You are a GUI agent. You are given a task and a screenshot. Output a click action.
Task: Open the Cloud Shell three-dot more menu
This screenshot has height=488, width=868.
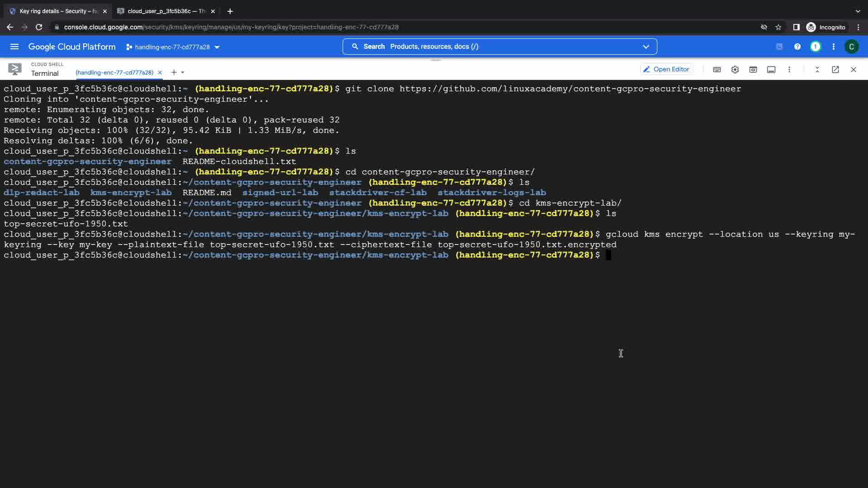(789, 70)
